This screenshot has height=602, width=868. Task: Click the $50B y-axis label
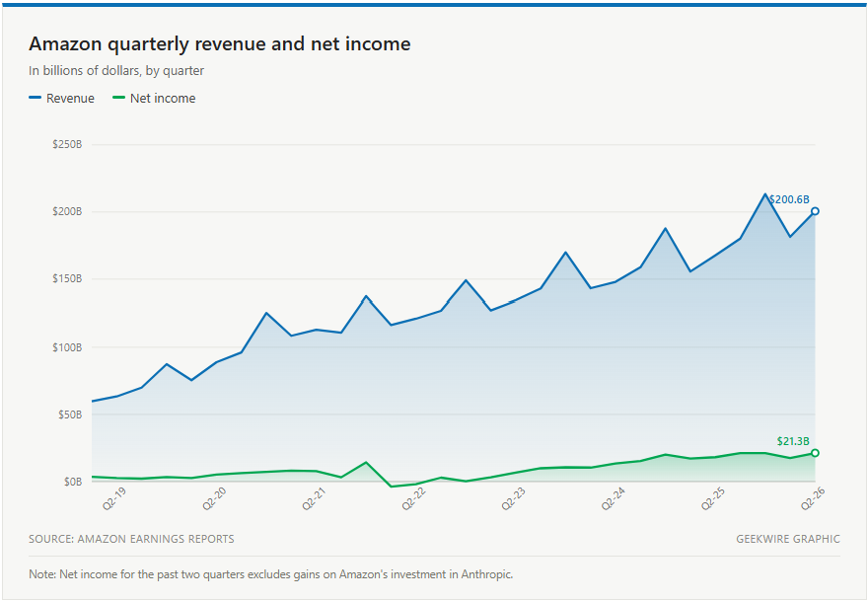pos(70,414)
